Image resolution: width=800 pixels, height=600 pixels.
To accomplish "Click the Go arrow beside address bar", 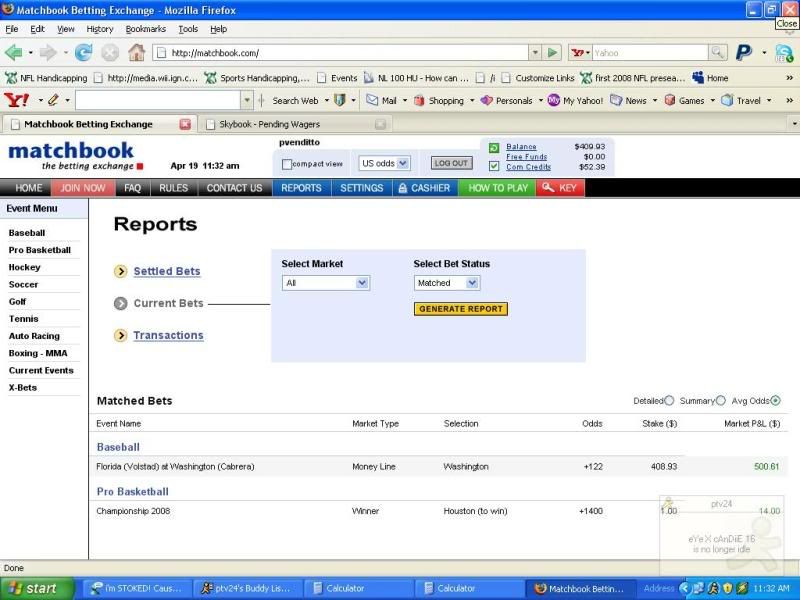I will tap(552, 52).
